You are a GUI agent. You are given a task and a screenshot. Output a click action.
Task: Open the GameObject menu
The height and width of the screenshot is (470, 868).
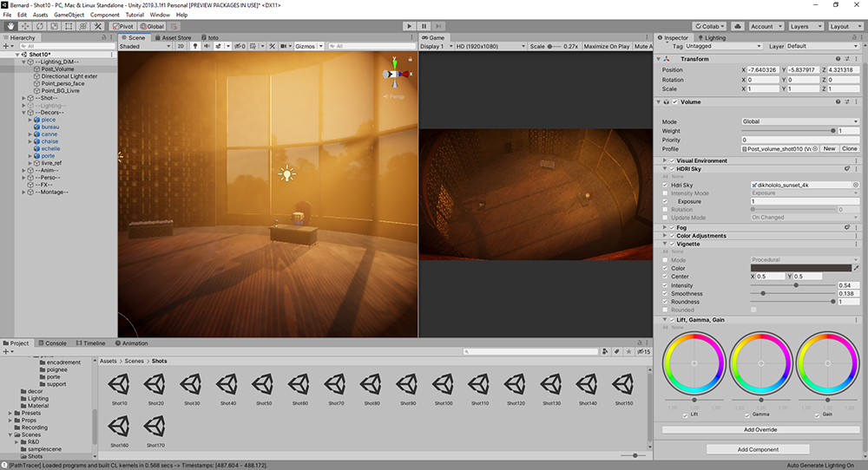tap(69, 15)
